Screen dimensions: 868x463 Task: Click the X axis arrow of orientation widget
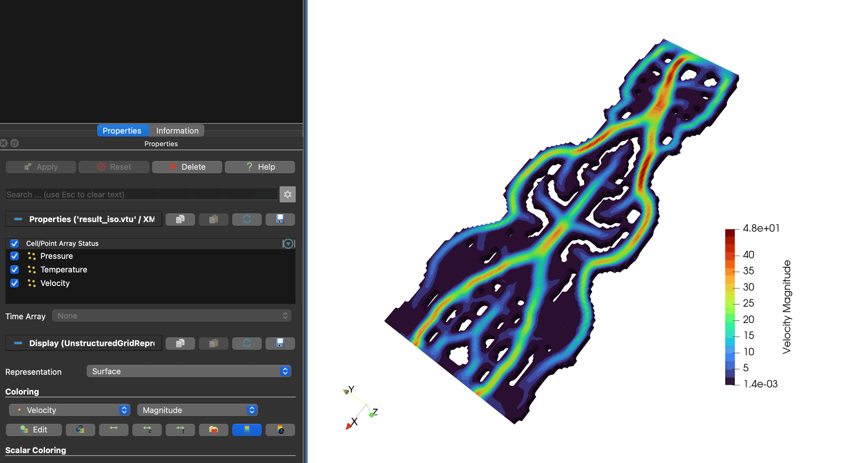click(349, 426)
